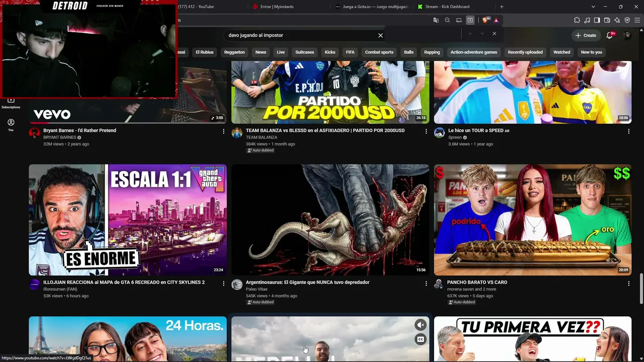Click the Spreen channel avatar

click(439, 133)
